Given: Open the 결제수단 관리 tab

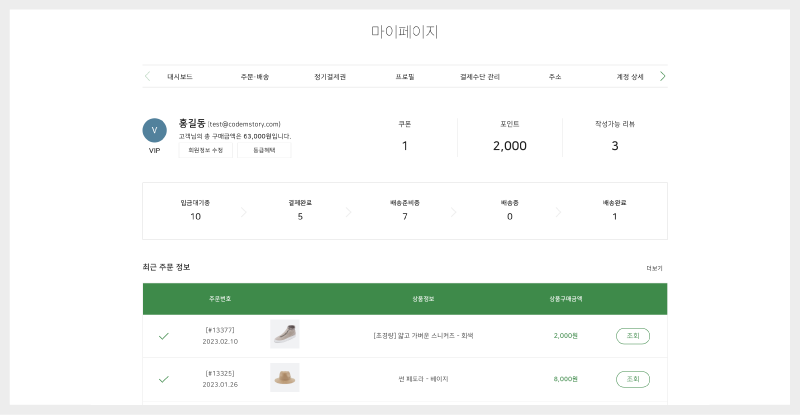Looking at the screenshot, I should [480, 76].
